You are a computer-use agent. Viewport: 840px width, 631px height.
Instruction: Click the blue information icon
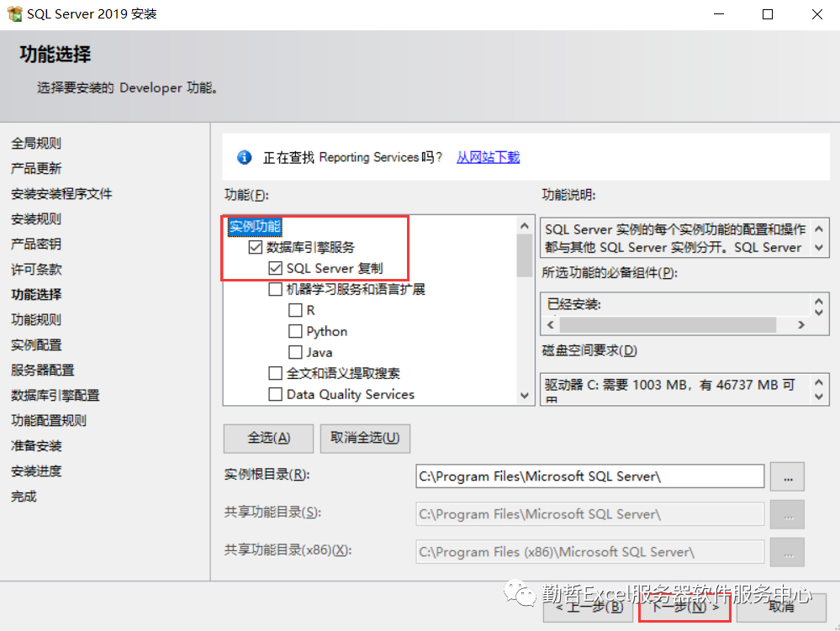(x=245, y=157)
